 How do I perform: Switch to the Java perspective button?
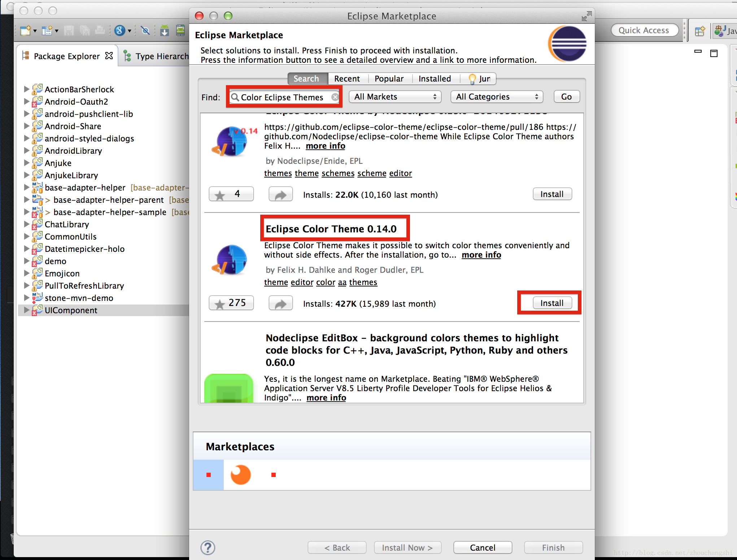[725, 31]
